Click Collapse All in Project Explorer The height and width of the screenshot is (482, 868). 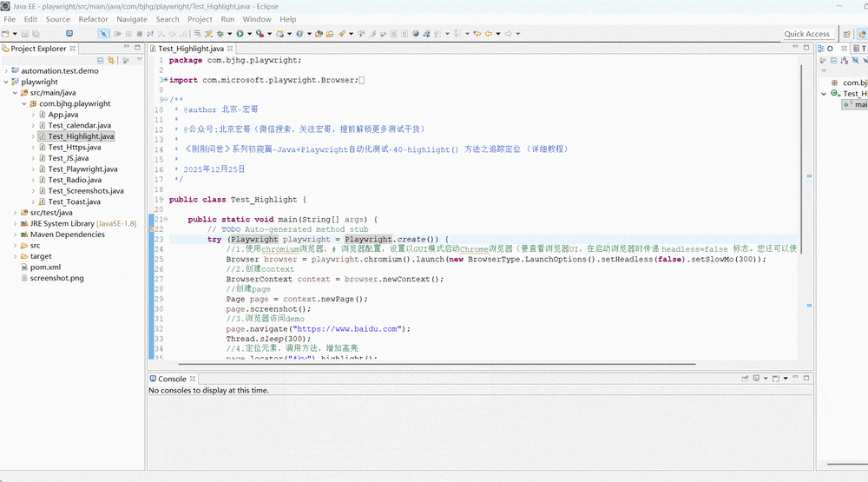pos(100,60)
